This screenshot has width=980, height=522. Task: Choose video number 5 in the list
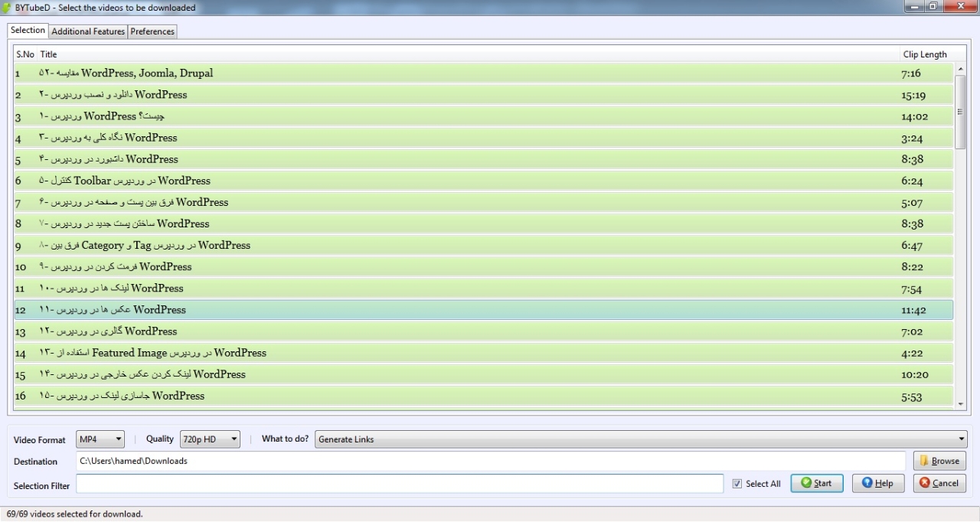pyautogui.click(x=484, y=159)
